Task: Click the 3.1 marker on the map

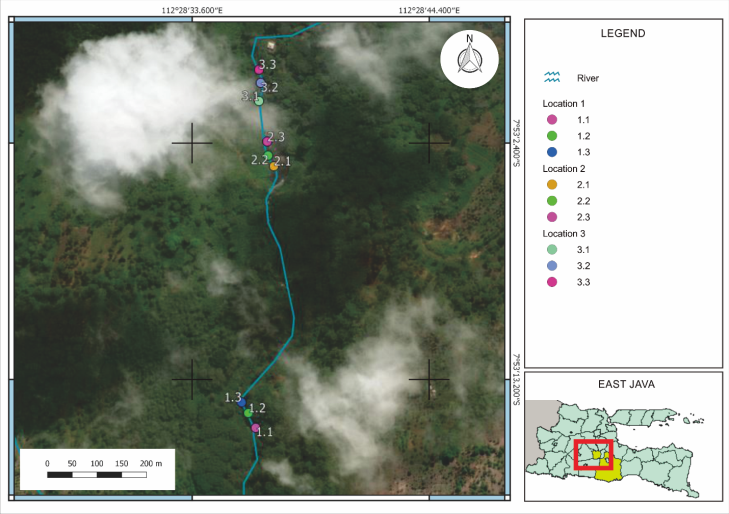Action: coord(258,101)
